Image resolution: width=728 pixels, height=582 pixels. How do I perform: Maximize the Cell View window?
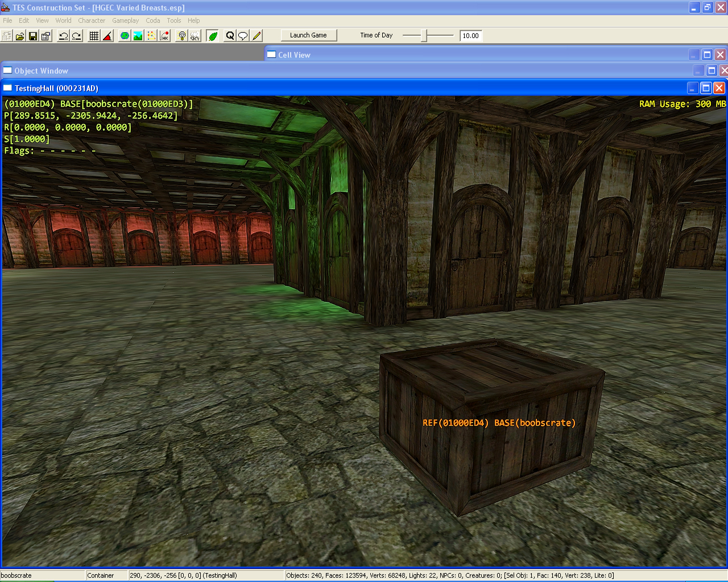[x=707, y=55]
